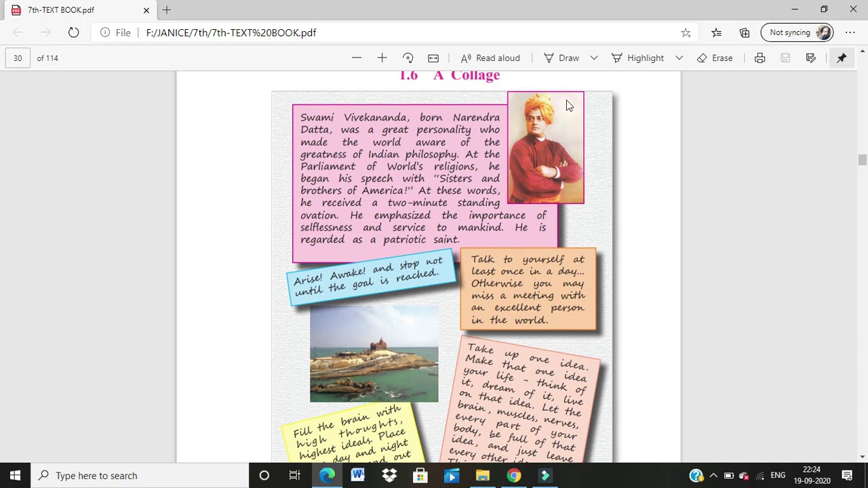Open OneDrive sync error tray icon
The image size is (868, 488).
tap(745, 476)
